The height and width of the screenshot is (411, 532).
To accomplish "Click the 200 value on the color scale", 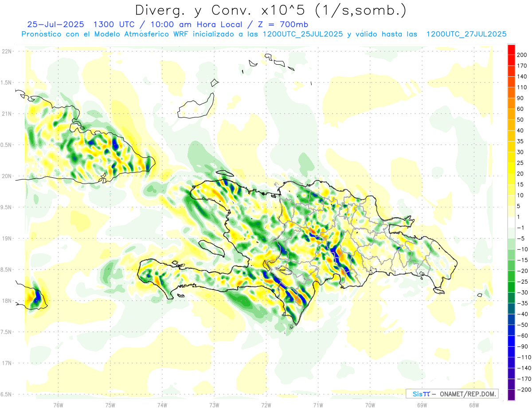I will click(x=522, y=55).
